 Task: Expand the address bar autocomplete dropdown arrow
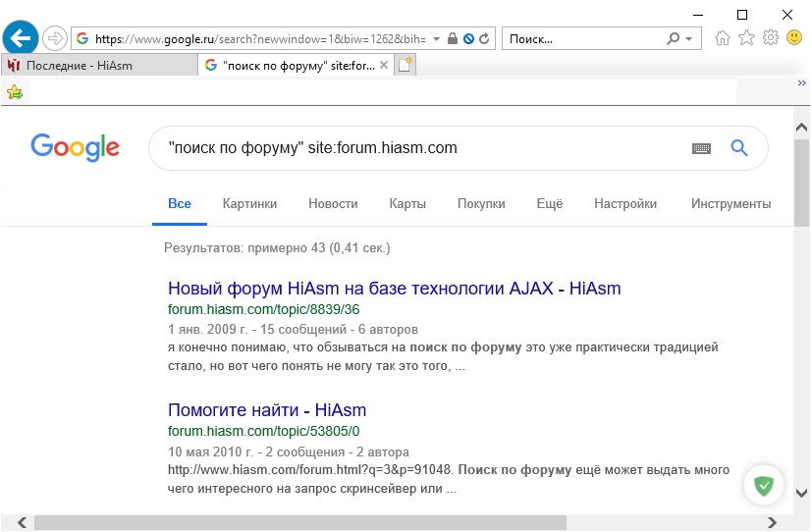coord(436,38)
